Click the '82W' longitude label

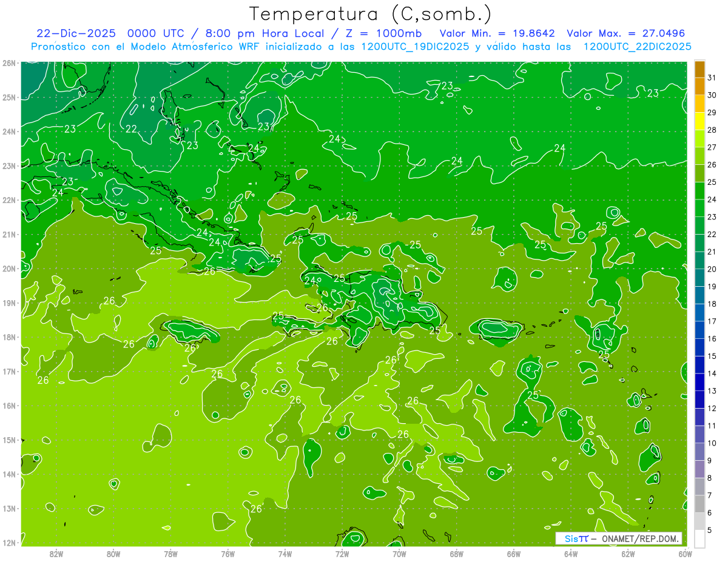56,554
